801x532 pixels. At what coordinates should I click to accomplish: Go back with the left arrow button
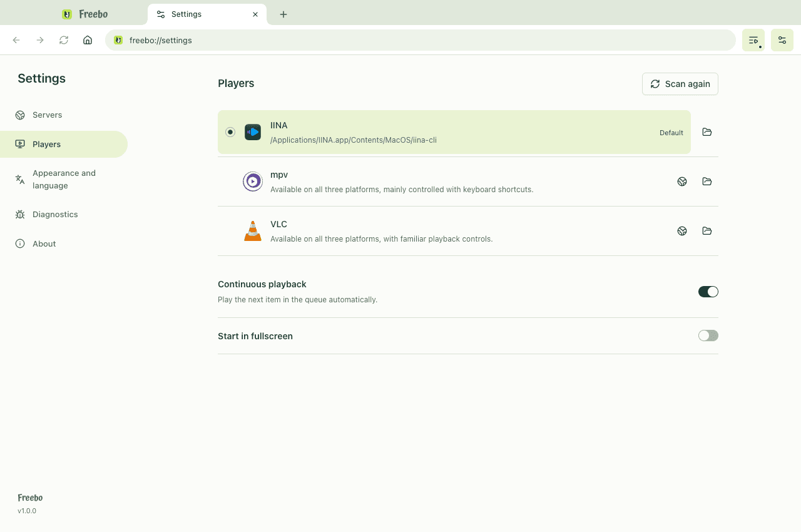pyautogui.click(x=16, y=40)
